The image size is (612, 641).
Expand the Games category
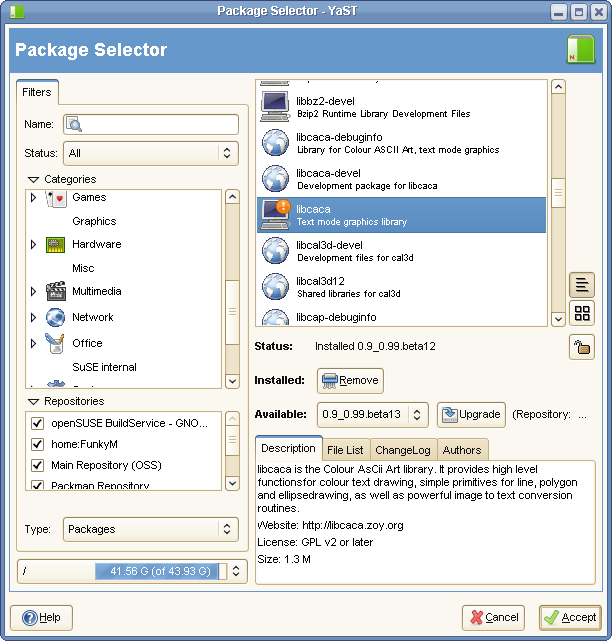(34, 198)
